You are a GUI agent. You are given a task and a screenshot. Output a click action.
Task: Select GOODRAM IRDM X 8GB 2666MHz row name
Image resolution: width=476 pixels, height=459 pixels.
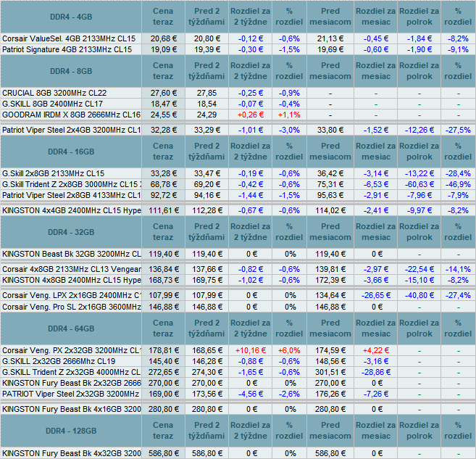click(x=71, y=115)
